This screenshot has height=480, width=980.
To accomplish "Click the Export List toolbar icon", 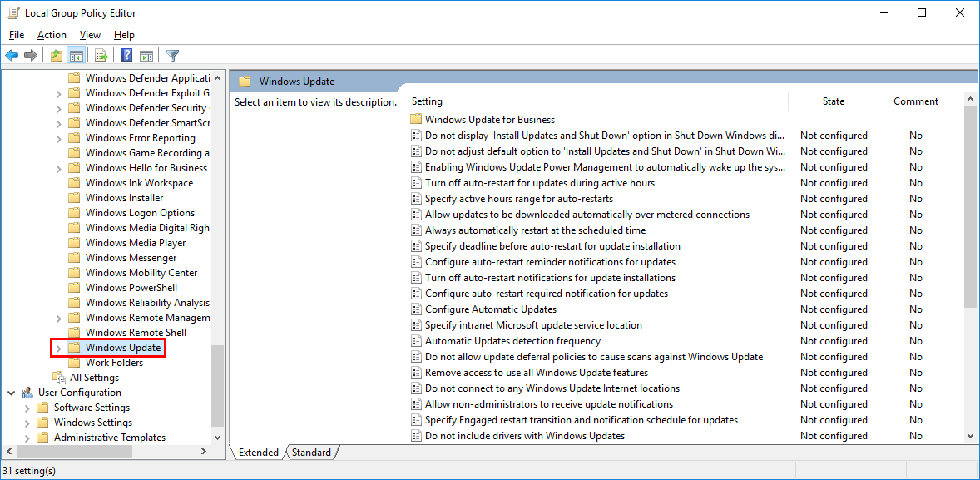I will pos(101,56).
